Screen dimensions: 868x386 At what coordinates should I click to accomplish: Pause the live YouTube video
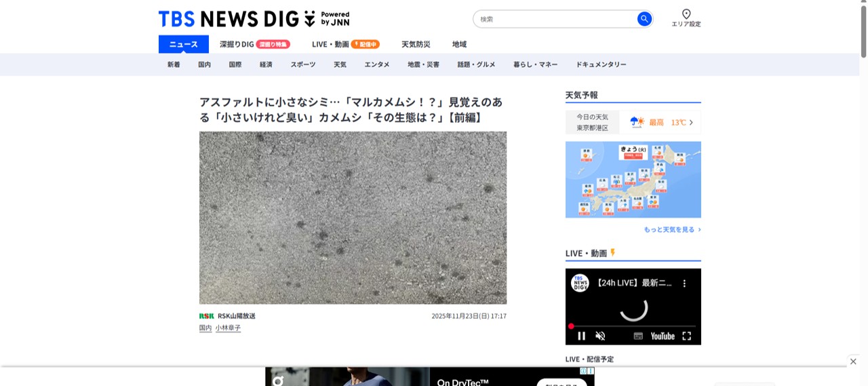[581, 336]
